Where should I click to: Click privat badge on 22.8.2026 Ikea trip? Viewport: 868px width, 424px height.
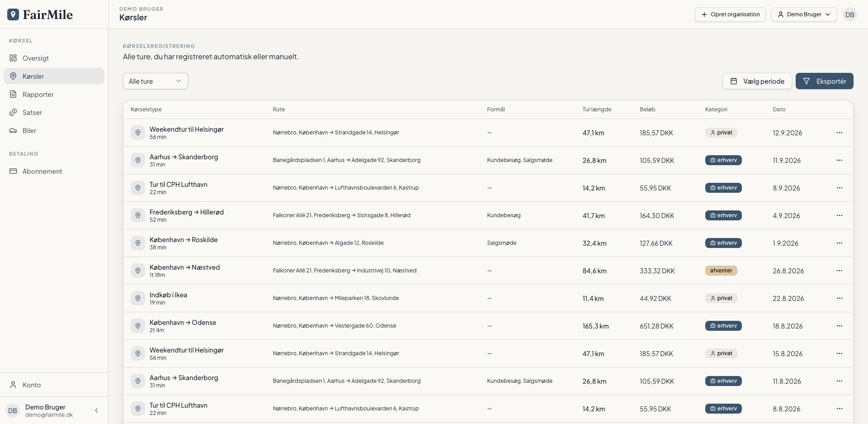(721, 298)
